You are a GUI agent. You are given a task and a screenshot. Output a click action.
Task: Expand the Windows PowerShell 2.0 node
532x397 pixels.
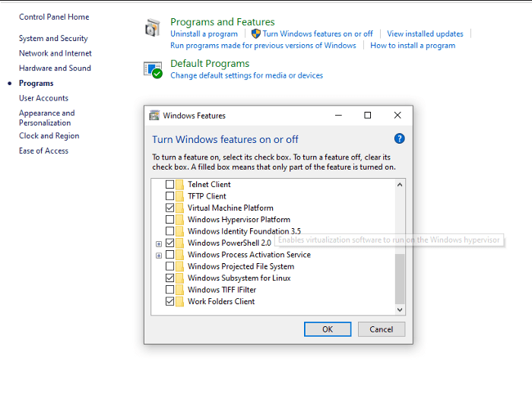[158, 244]
